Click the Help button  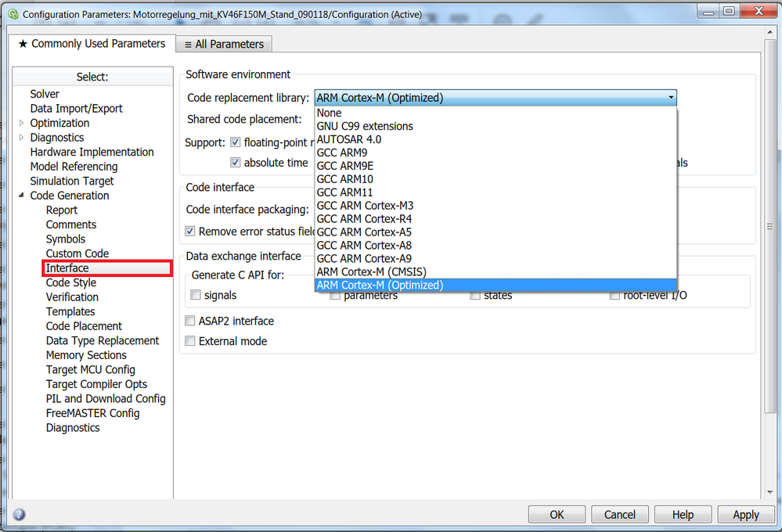tap(683, 515)
